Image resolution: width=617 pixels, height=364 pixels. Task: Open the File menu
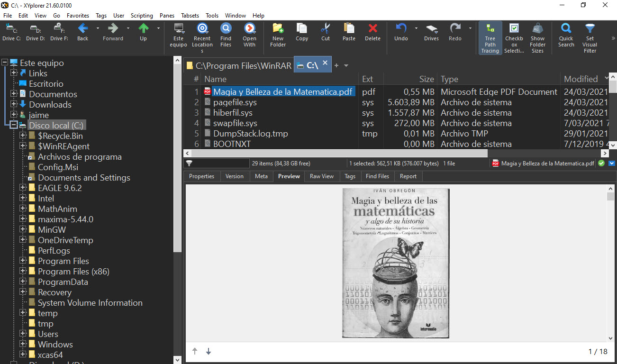click(8, 16)
